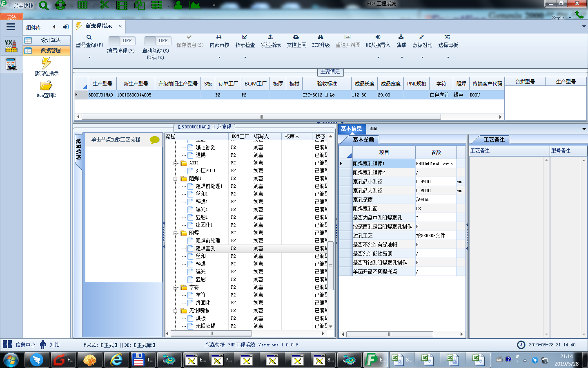
Task: Open the Style dropdown at top right
Action: tap(561, 18)
